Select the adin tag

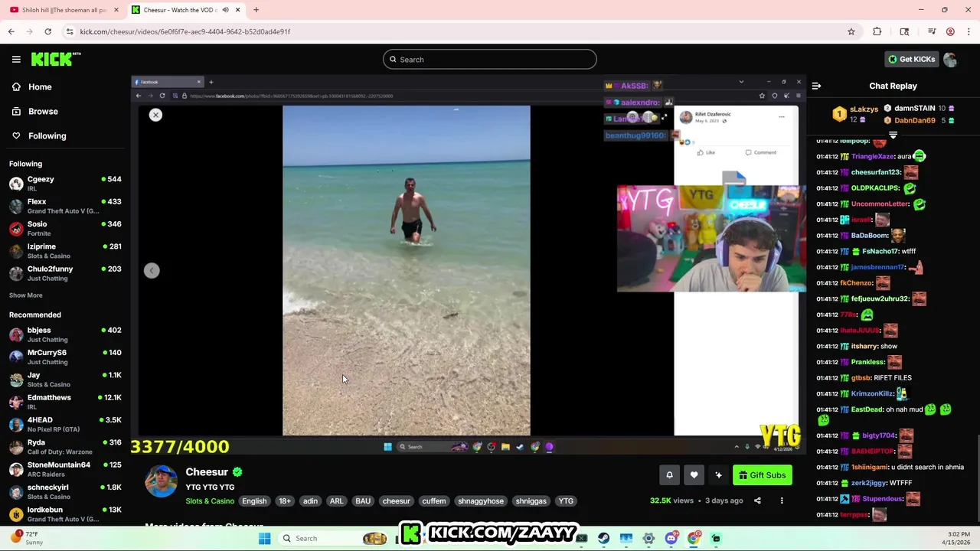(x=310, y=501)
